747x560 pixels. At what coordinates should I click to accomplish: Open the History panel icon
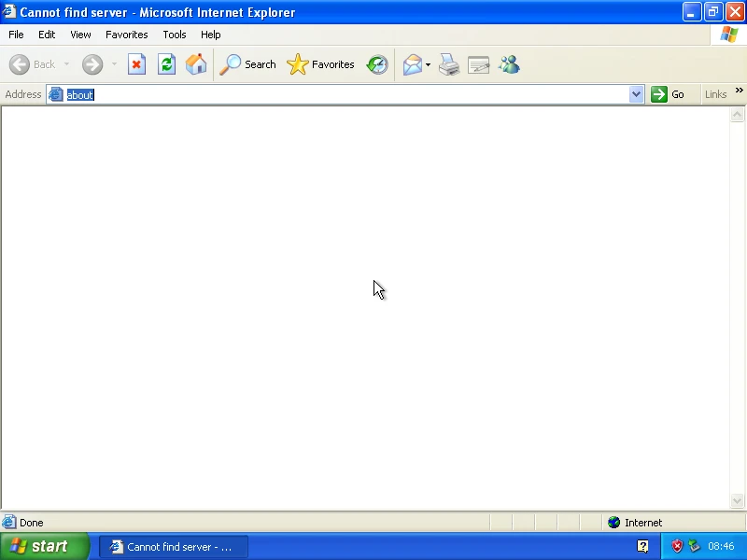coord(377,64)
